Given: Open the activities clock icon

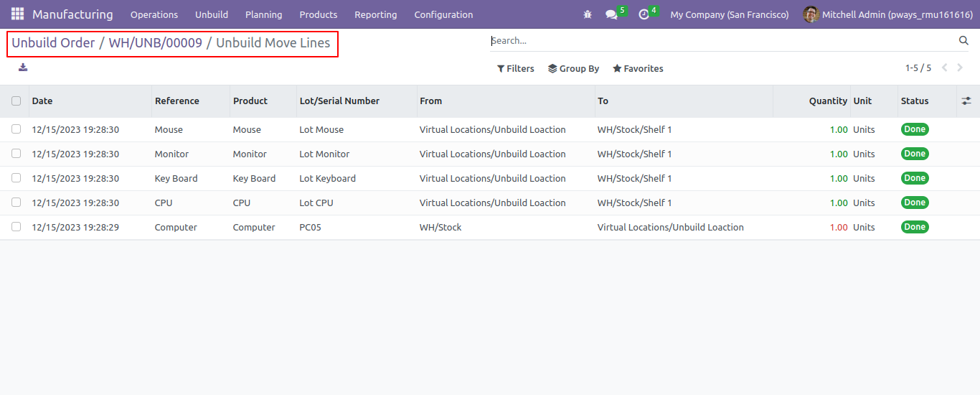Looking at the screenshot, I should coord(644,14).
